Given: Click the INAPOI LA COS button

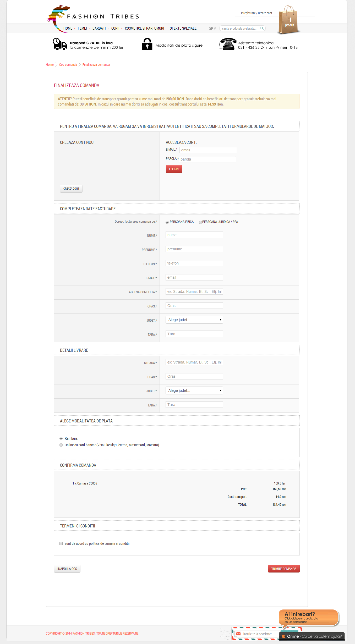Looking at the screenshot, I should pyautogui.click(x=67, y=569).
